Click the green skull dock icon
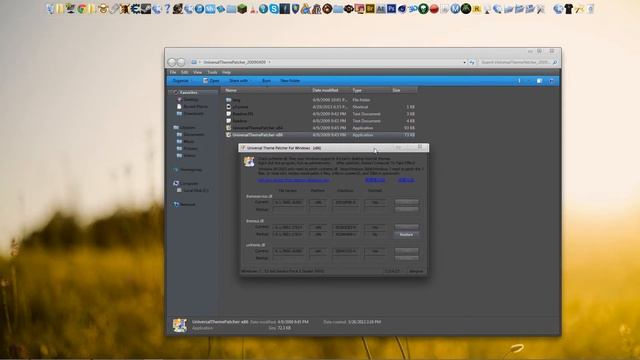This screenshot has height=360, width=640. 423,9
